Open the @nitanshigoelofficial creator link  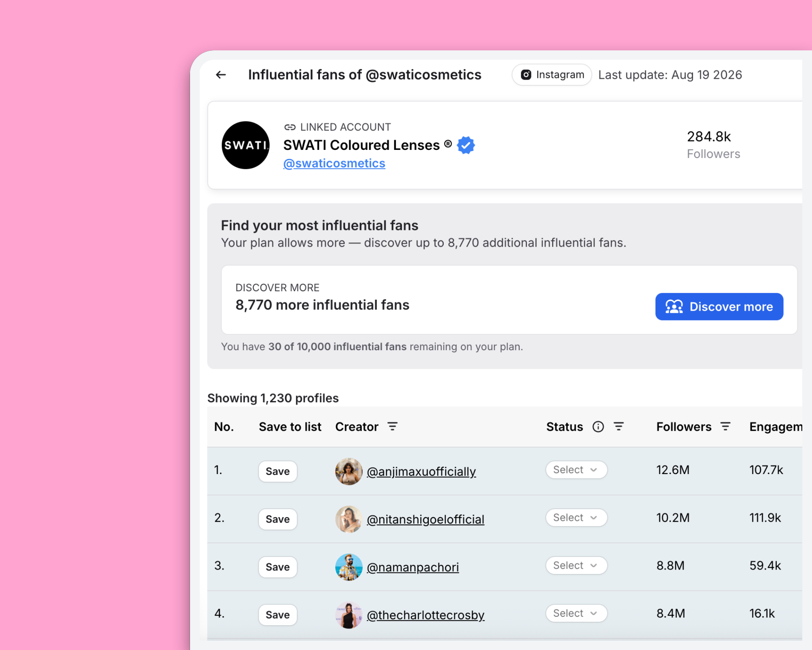pyautogui.click(x=425, y=520)
